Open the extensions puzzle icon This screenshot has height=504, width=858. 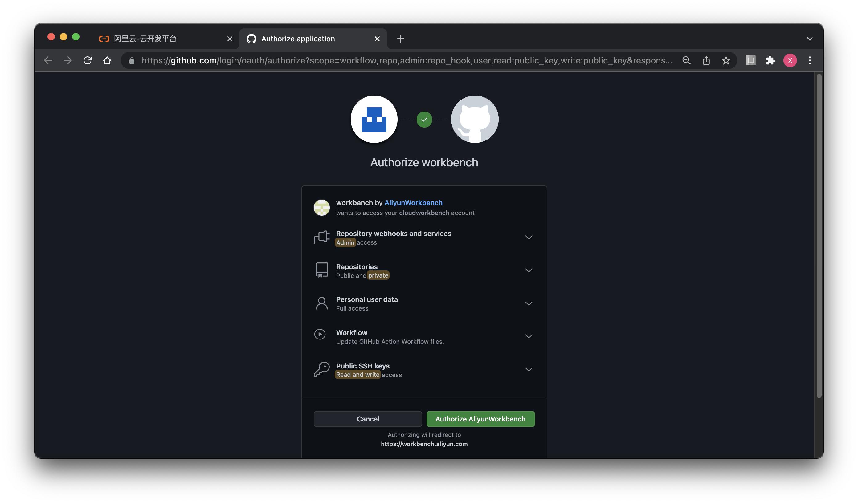(770, 61)
